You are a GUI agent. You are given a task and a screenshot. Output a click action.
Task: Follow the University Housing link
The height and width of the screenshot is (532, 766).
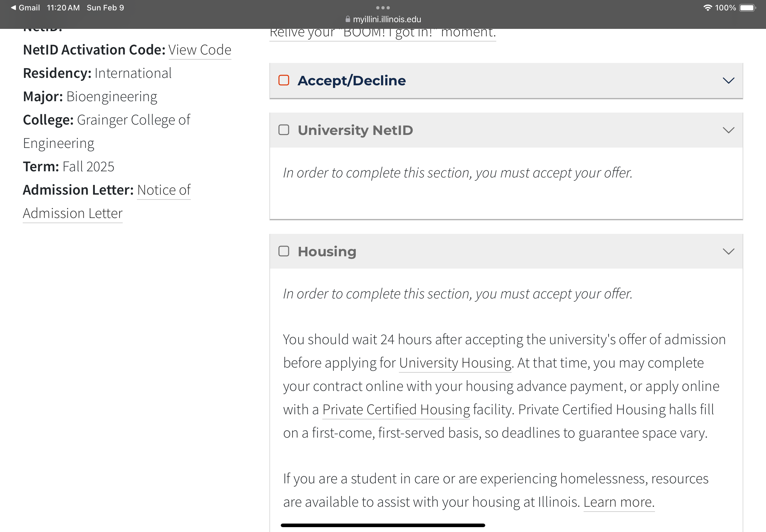click(455, 363)
